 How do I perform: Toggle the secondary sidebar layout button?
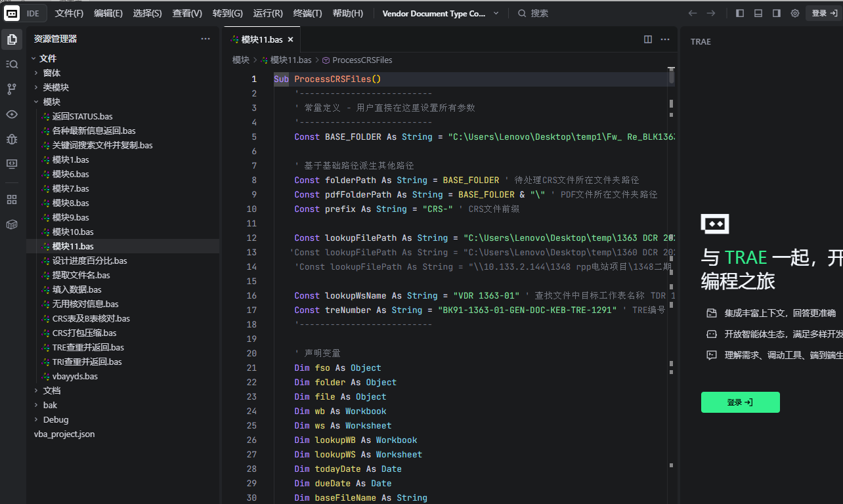point(777,13)
